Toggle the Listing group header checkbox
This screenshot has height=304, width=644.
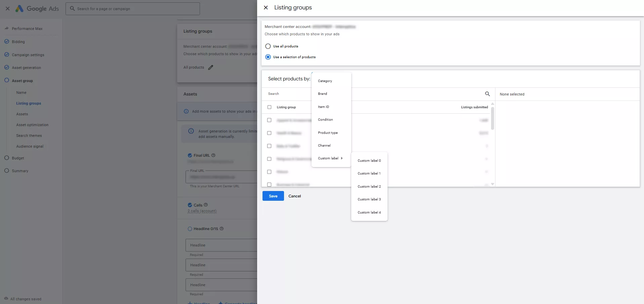click(x=269, y=107)
